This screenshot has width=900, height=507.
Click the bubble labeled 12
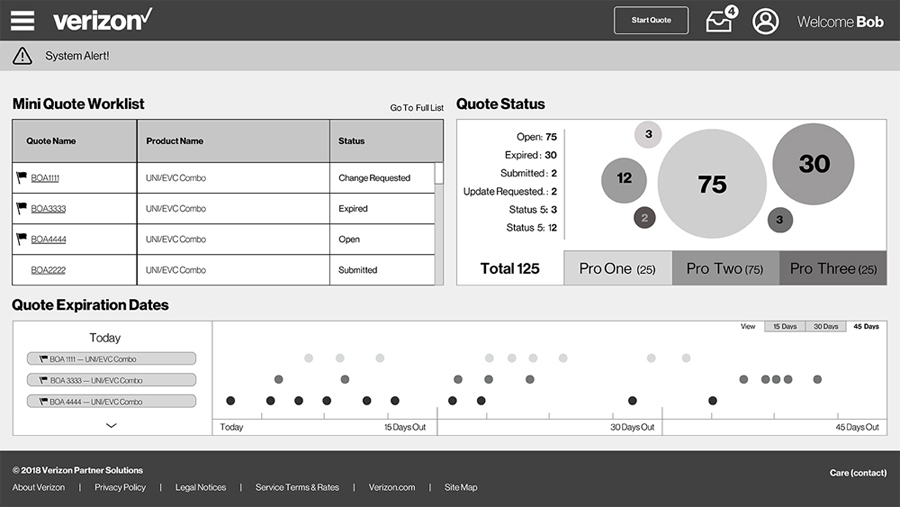pos(624,180)
